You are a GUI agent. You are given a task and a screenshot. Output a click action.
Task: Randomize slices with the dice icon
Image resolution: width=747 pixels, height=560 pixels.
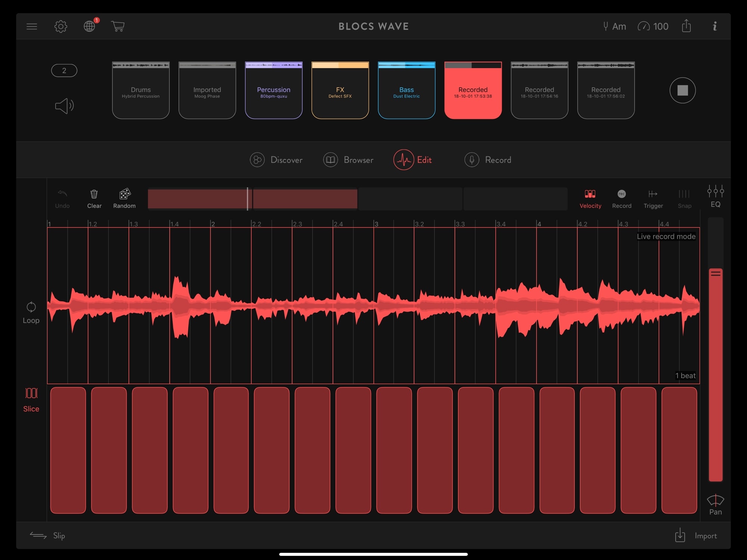pos(124,194)
